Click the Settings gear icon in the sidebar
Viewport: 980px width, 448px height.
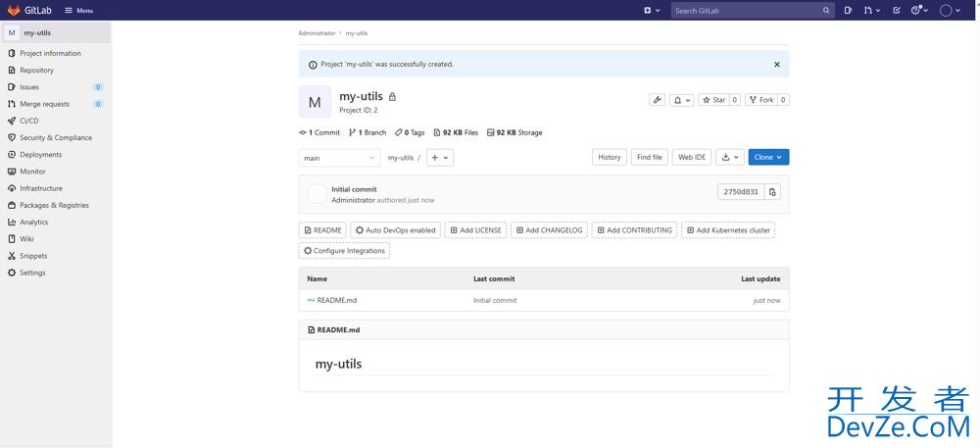coord(12,273)
